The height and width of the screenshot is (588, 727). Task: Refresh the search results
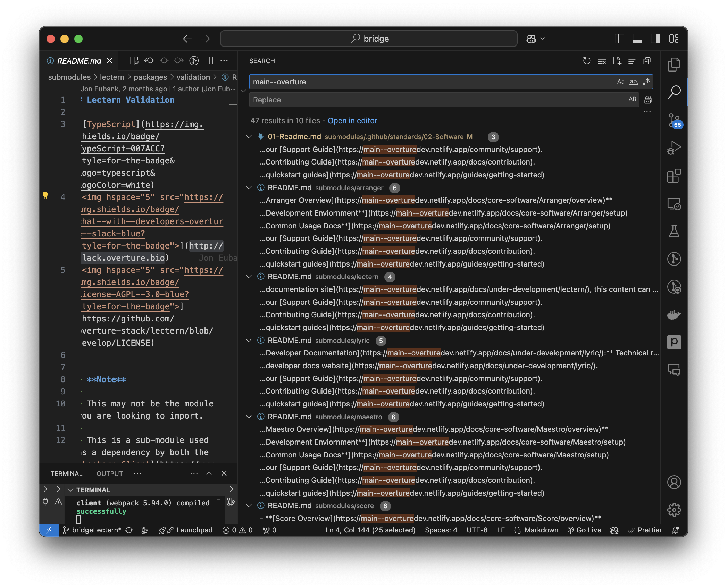coord(587,60)
